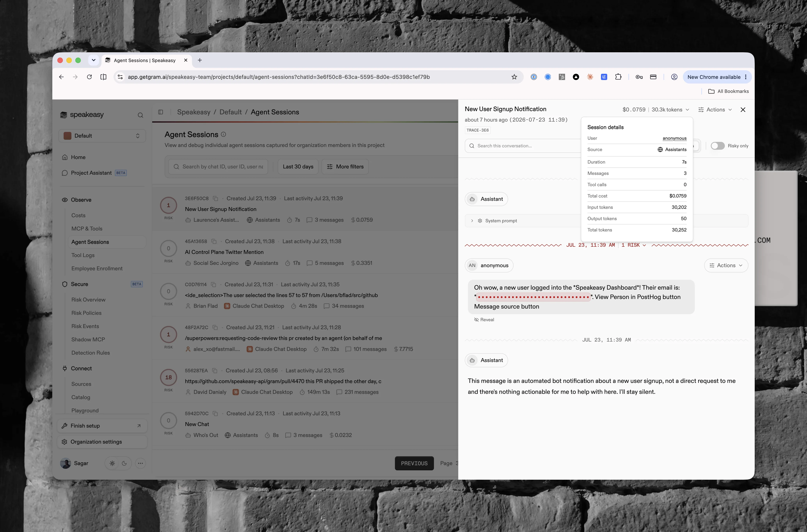Copy the chat ID 3E6F50C8
The image size is (807, 532).
[x=215, y=198]
